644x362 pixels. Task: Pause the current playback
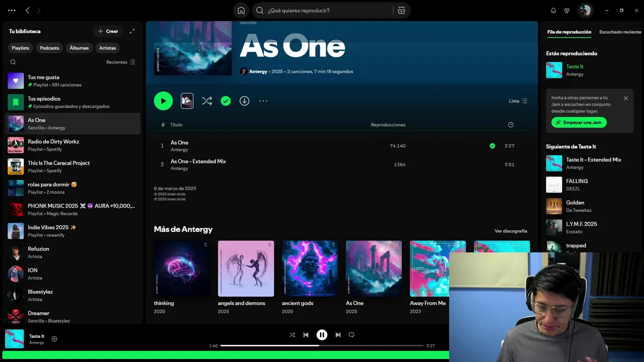[322, 335]
